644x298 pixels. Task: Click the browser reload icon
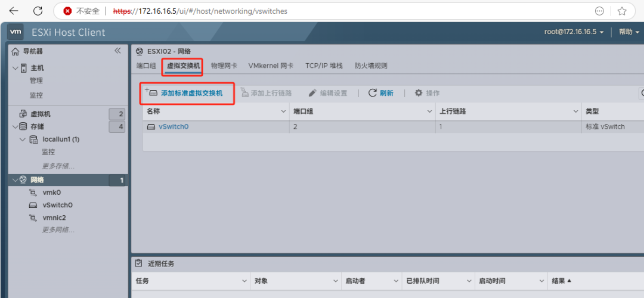[x=38, y=11]
